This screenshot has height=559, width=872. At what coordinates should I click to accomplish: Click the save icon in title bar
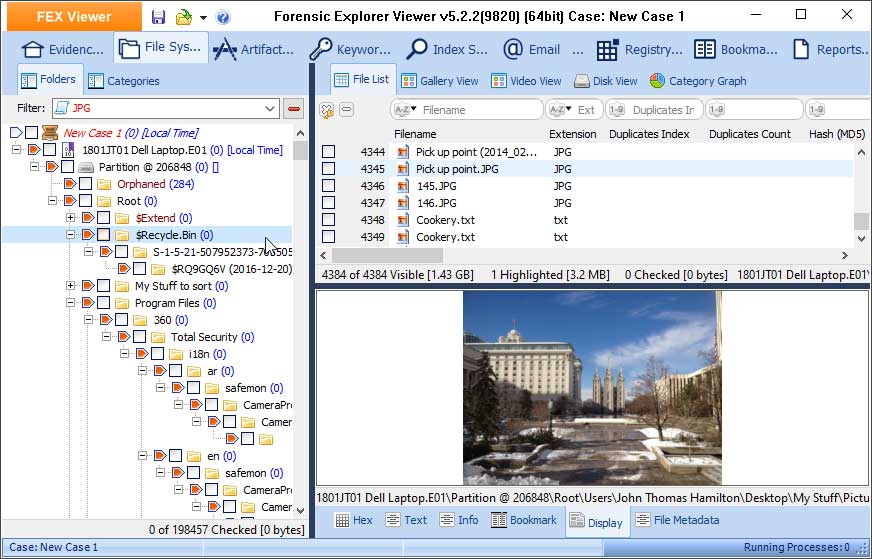point(159,17)
